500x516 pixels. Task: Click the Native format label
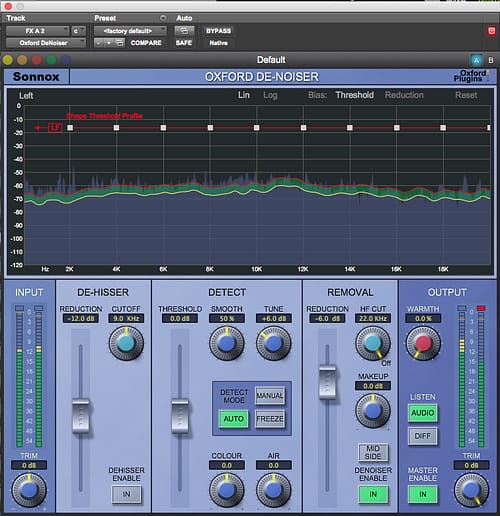(218, 43)
